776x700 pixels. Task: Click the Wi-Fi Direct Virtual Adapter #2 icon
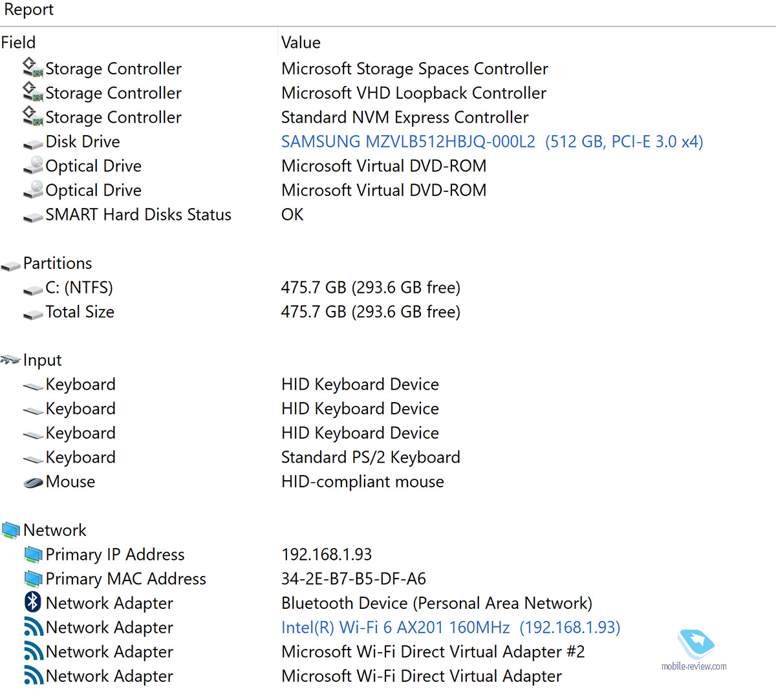tap(34, 652)
